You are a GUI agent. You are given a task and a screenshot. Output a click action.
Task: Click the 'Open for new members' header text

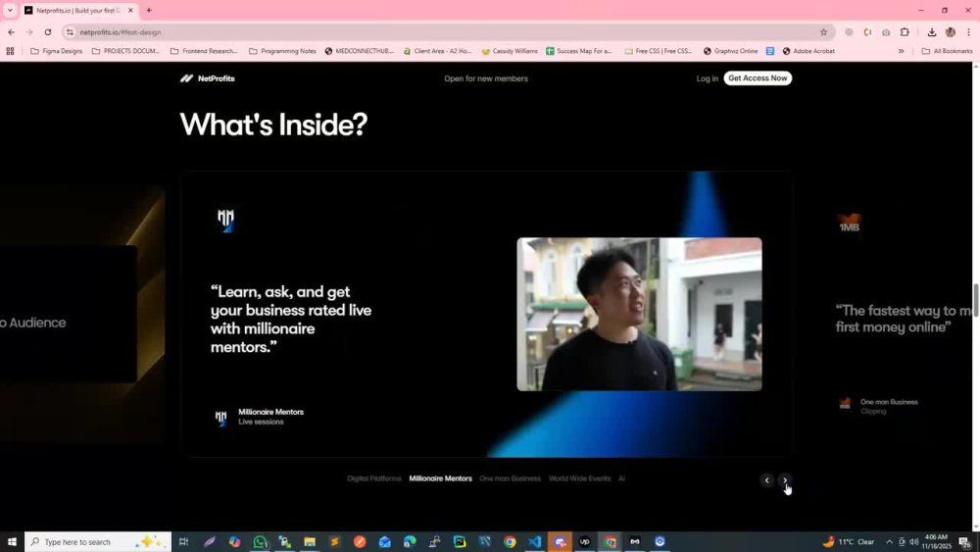click(x=486, y=78)
